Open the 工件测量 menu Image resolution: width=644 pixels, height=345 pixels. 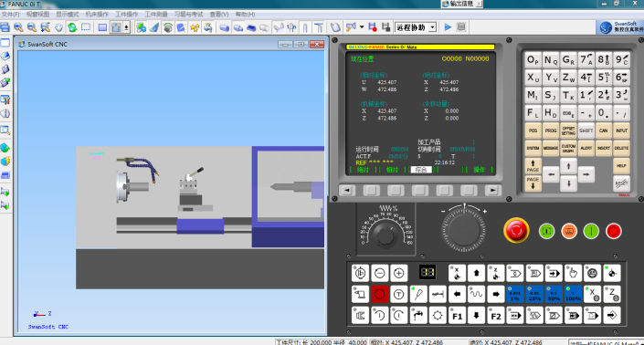(x=156, y=15)
